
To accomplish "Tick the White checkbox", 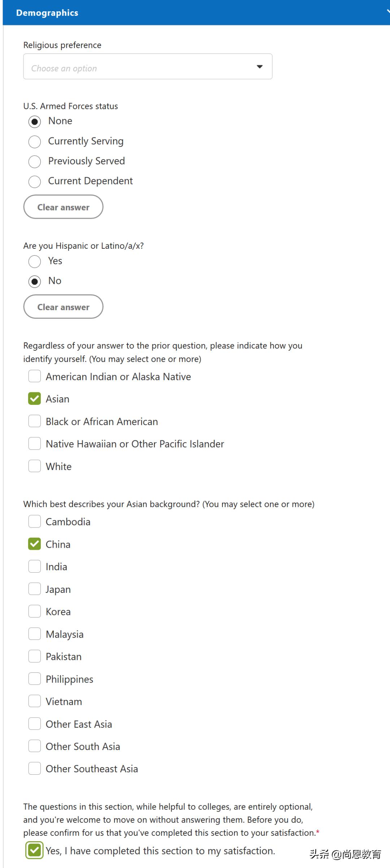I will [35, 466].
